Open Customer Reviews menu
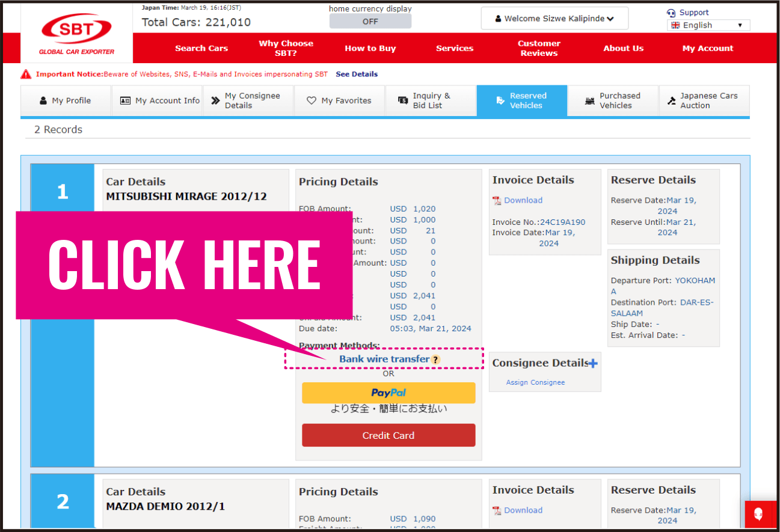 tap(539, 48)
